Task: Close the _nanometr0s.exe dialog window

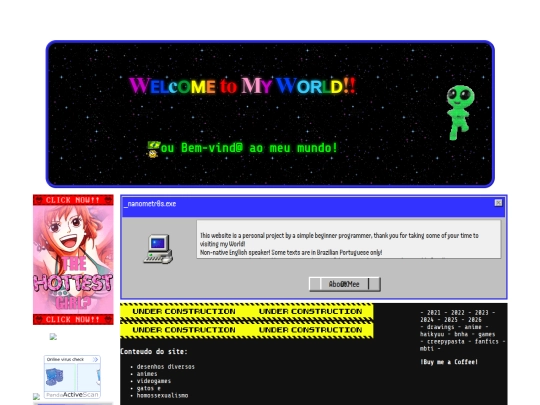Action: 498,203
